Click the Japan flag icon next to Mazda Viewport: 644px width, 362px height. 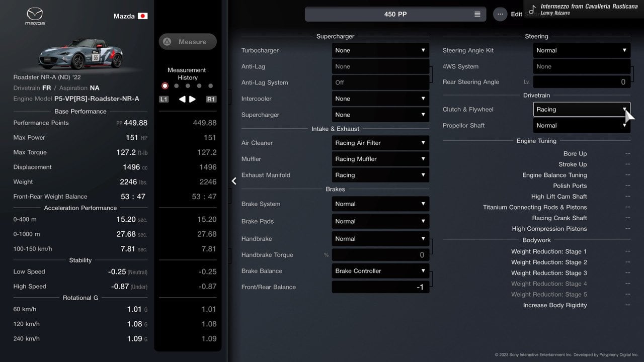tap(142, 16)
